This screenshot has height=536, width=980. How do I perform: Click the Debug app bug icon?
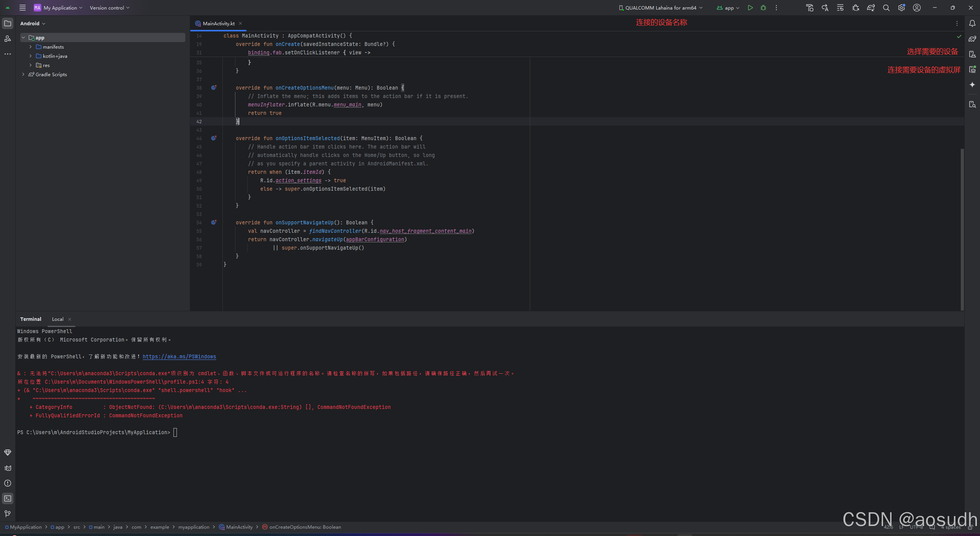(763, 8)
